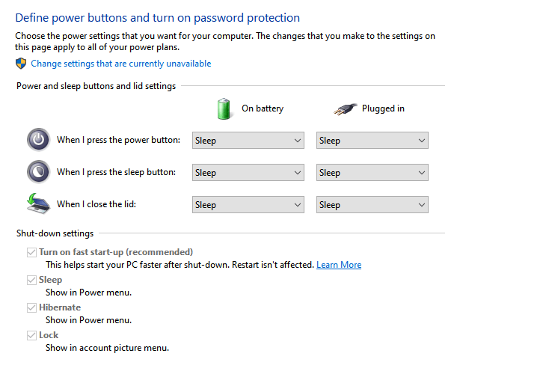The width and height of the screenshot is (552, 392).
Task: Open power button On battery dropdown
Action: tap(248, 141)
